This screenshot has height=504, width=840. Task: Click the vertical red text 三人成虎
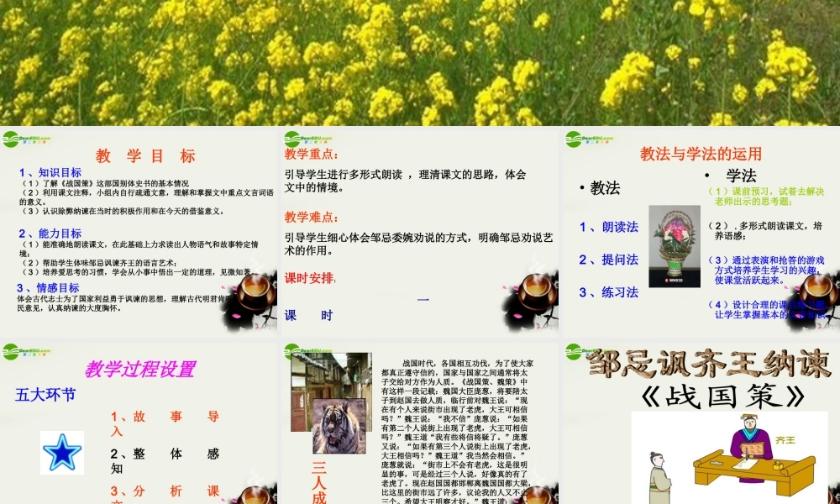click(318, 482)
